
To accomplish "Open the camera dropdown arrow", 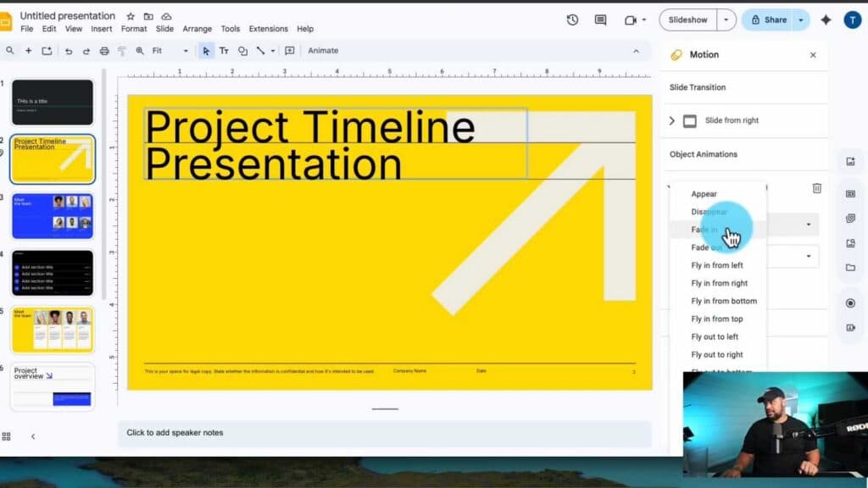I will tap(644, 20).
